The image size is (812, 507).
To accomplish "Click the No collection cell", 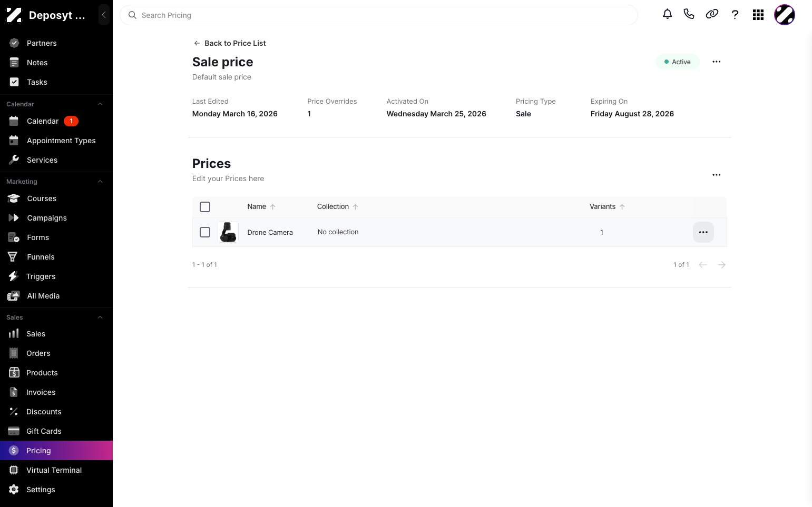I will (x=338, y=232).
